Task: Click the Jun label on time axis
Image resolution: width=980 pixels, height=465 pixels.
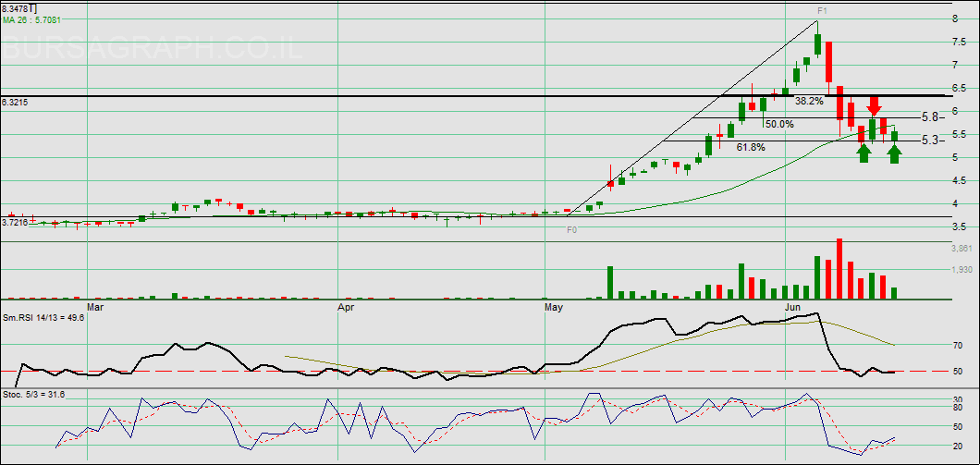Action: tap(793, 305)
